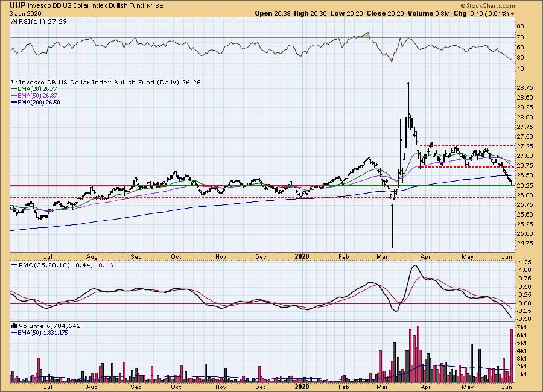Click the 'Invesco DB US Dollar Index Bullish Fund (Daily) 26.26' label
This screenshot has width=543, height=392.
point(109,83)
